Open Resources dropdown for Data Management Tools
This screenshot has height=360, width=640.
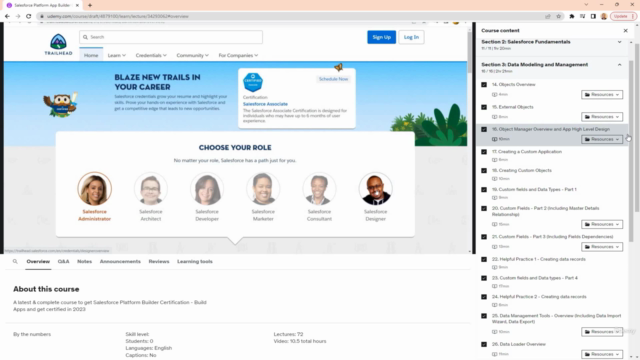pyautogui.click(x=602, y=332)
